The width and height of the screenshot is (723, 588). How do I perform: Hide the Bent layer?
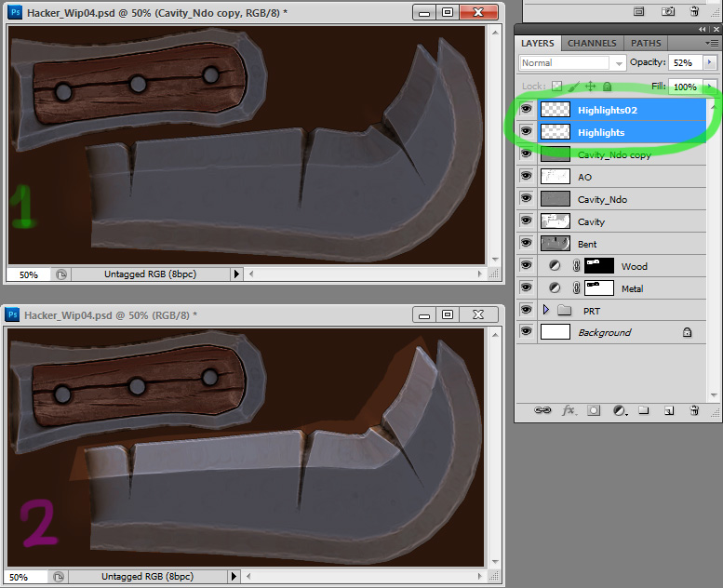tap(526, 242)
